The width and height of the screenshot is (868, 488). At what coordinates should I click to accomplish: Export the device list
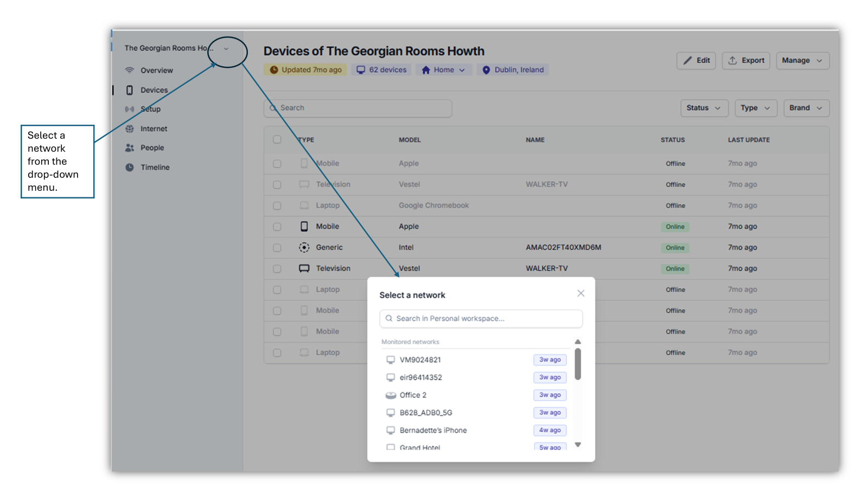pyautogui.click(x=746, y=61)
